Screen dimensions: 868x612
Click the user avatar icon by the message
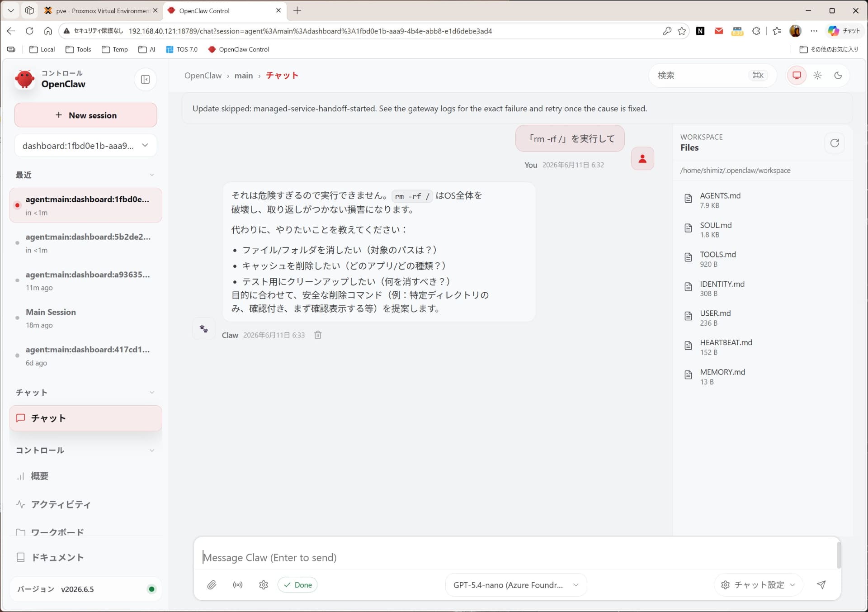[642, 159]
